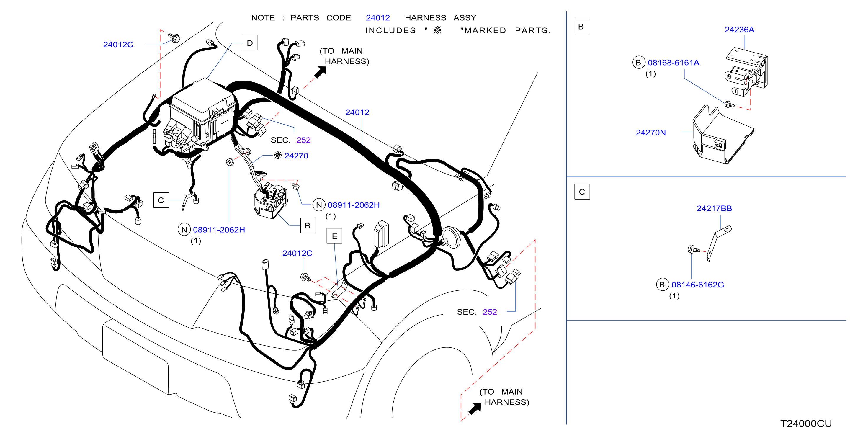Open part 24217BB bracket link
The image size is (868, 438).
click(x=714, y=209)
